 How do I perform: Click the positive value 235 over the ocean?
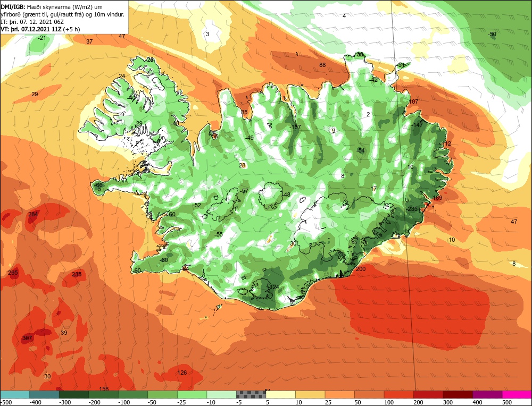(77, 274)
